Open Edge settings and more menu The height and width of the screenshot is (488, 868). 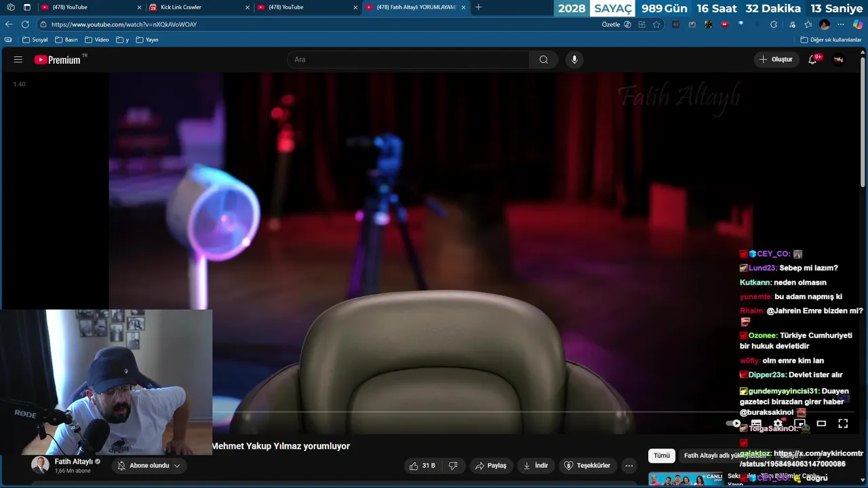coord(841,24)
